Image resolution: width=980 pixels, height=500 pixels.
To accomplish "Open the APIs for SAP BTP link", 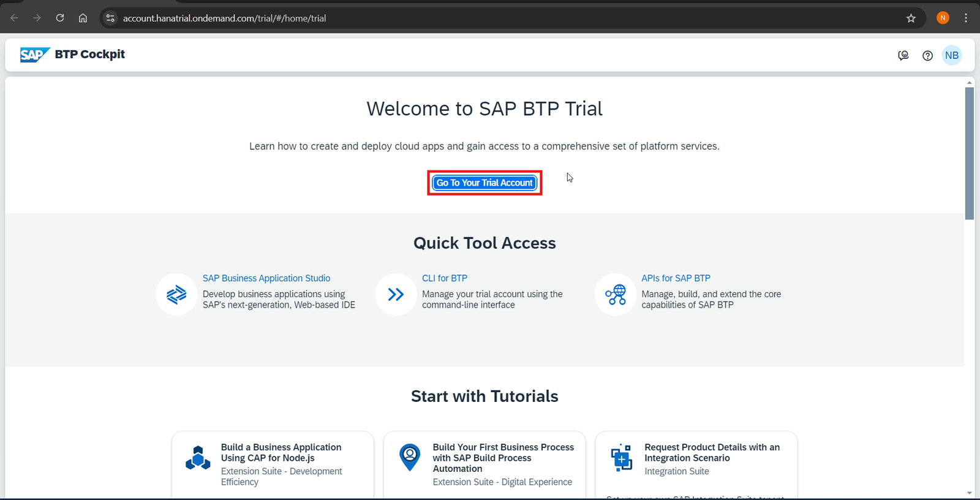I will coord(676,278).
